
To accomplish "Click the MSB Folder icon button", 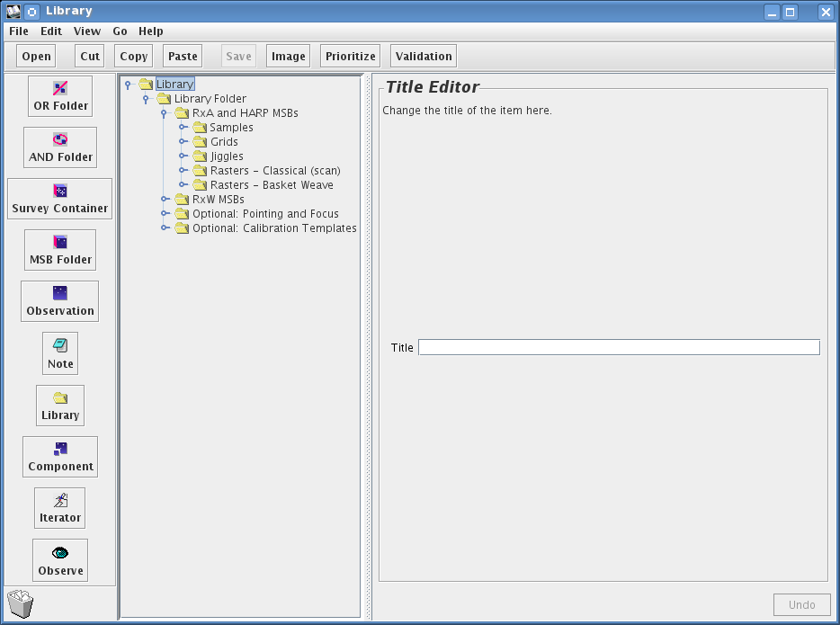I will [x=60, y=250].
